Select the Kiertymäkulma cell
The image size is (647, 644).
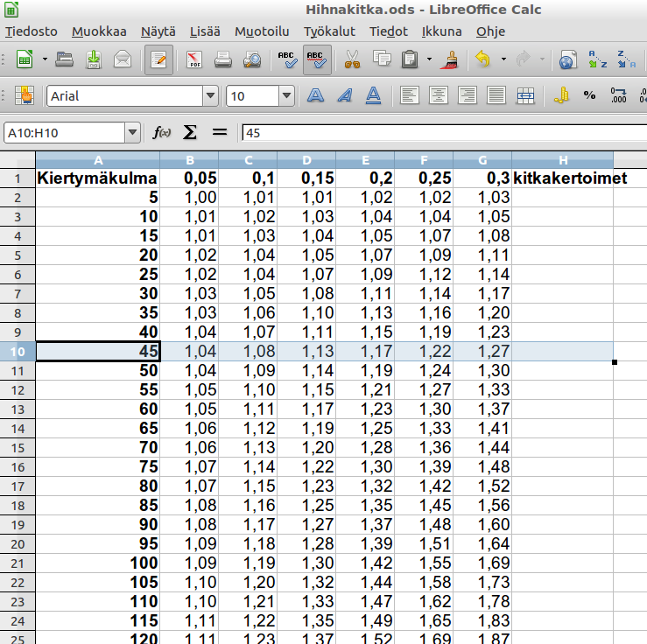[x=98, y=178]
